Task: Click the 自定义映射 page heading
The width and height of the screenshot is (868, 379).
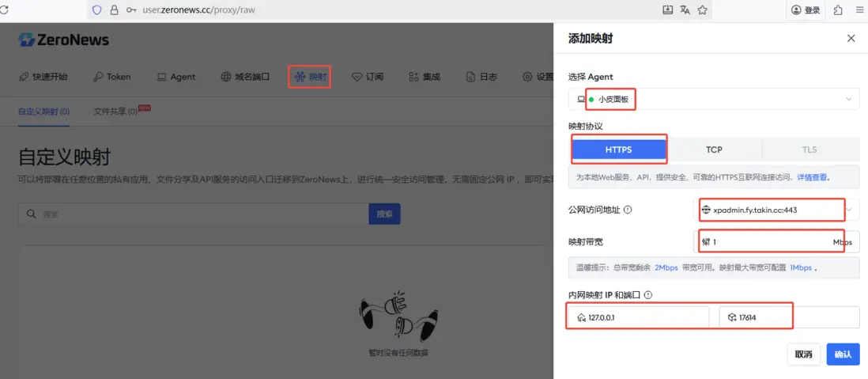Action: tap(64, 157)
